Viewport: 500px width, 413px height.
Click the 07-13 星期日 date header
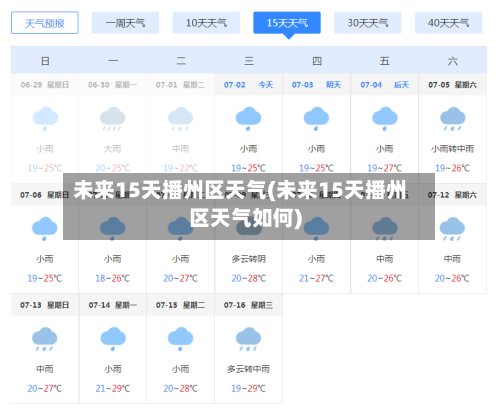point(45,305)
